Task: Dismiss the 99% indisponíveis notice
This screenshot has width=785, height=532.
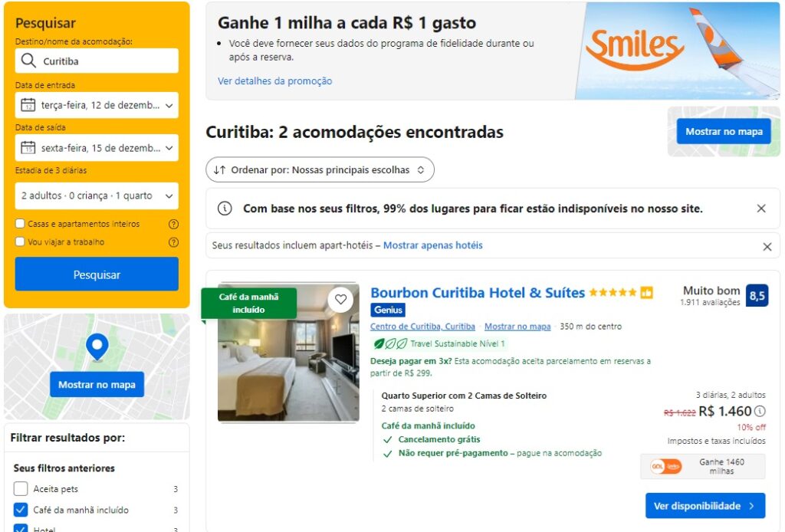Action: 761,209
